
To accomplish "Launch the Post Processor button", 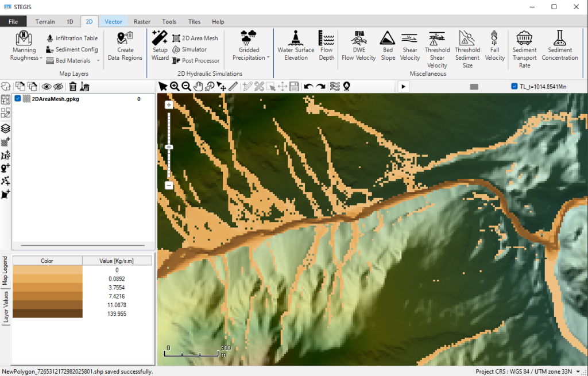I will 196,61.
